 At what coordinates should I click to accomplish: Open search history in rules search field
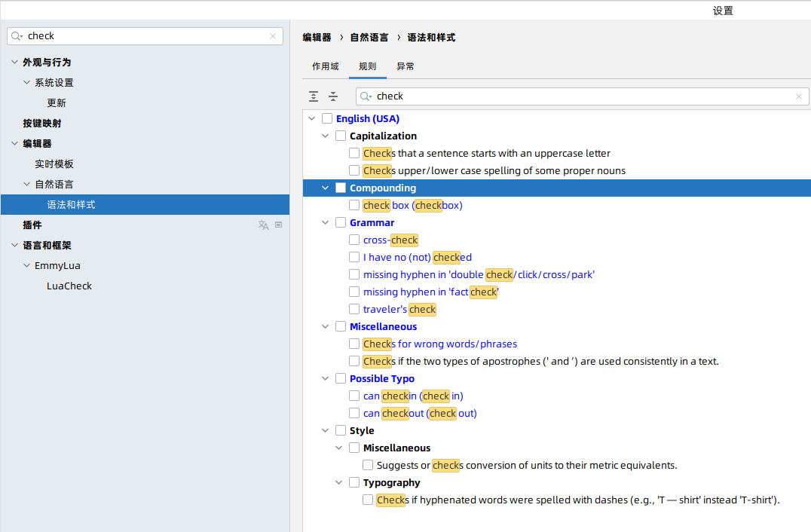coord(366,96)
